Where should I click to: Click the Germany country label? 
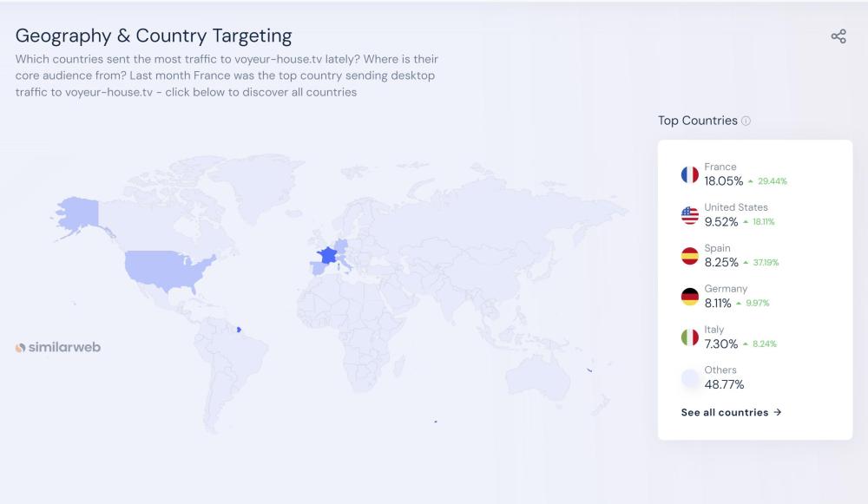(x=726, y=289)
